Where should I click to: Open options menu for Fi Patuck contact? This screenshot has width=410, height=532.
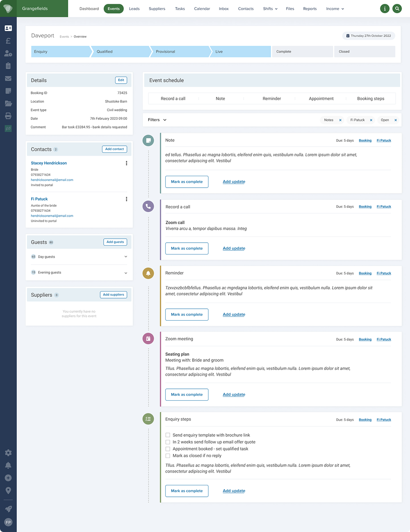tap(127, 199)
